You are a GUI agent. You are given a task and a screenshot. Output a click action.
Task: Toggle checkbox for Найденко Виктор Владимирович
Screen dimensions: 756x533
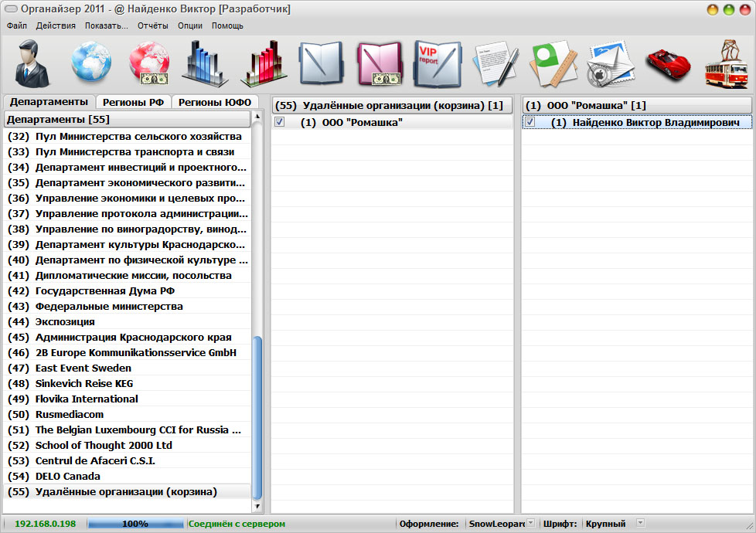coord(530,122)
